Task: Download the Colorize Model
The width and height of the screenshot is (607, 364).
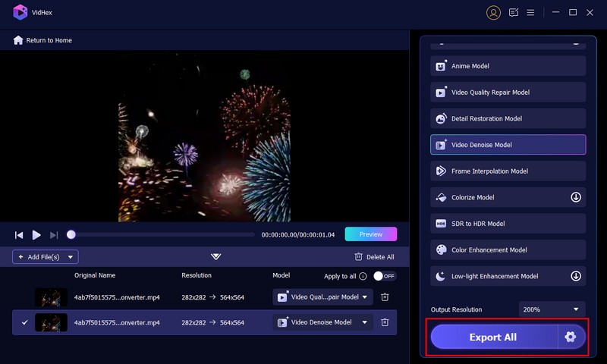Action: (576, 197)
